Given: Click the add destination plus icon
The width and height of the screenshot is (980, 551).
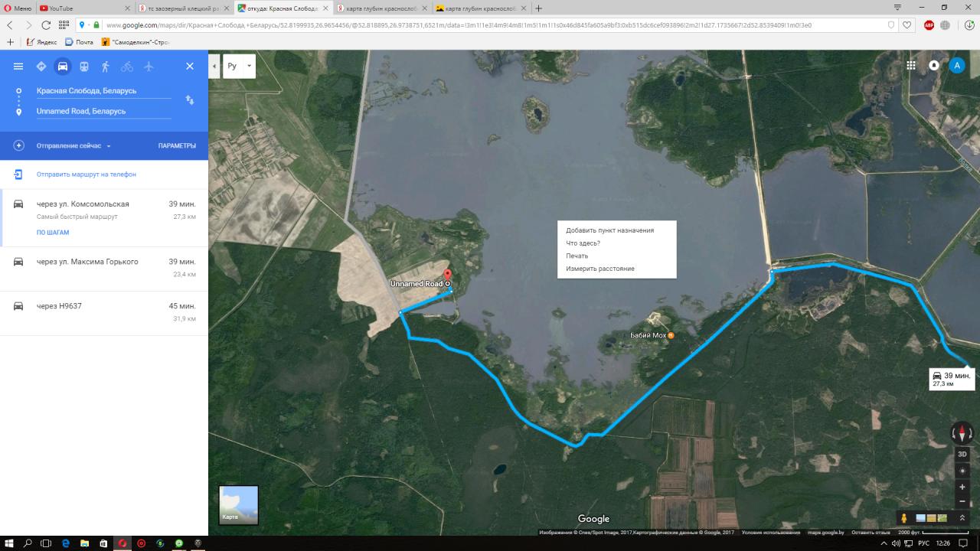Looking at the screenshot, I should coord(19,145).
